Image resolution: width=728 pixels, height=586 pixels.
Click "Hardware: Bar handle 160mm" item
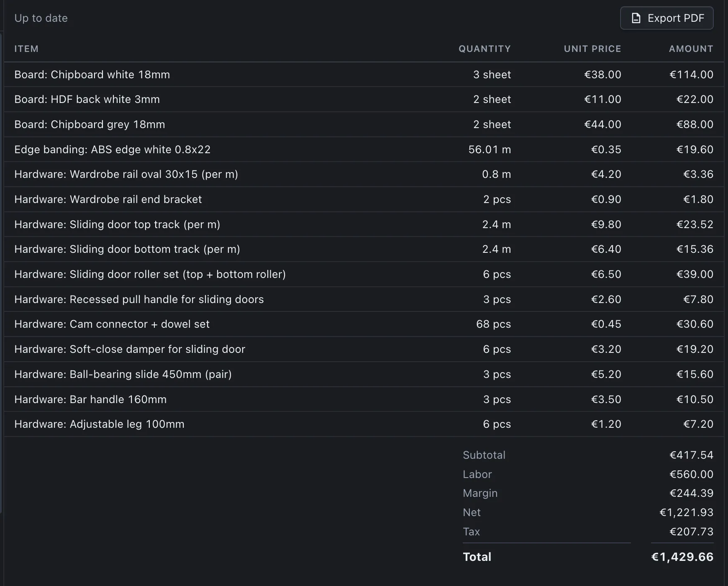tap(90, 399)
